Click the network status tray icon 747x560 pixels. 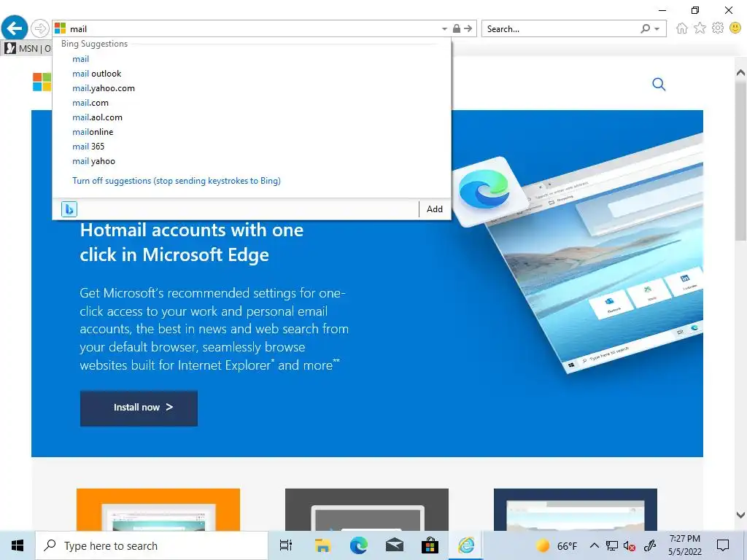coord(612,545)
